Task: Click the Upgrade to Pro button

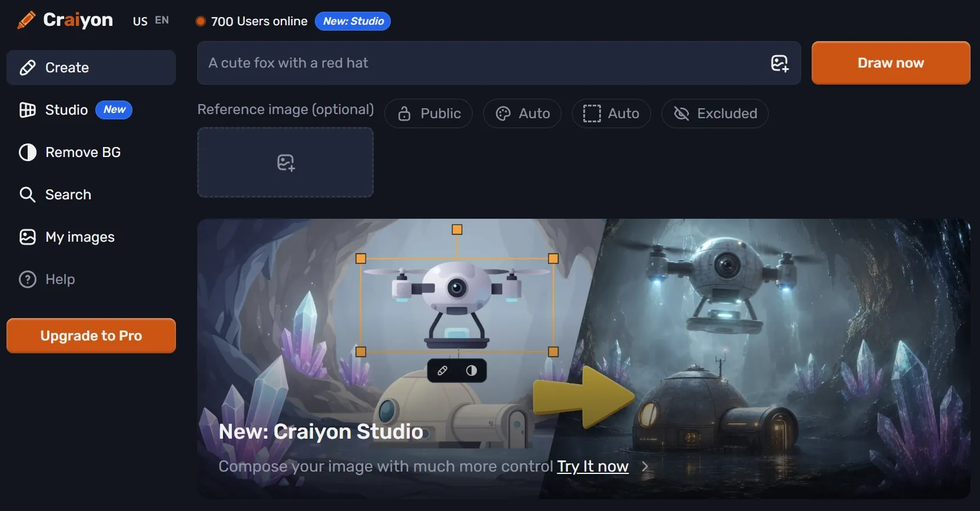Action: pyautogui.click(x=91, y=336)
